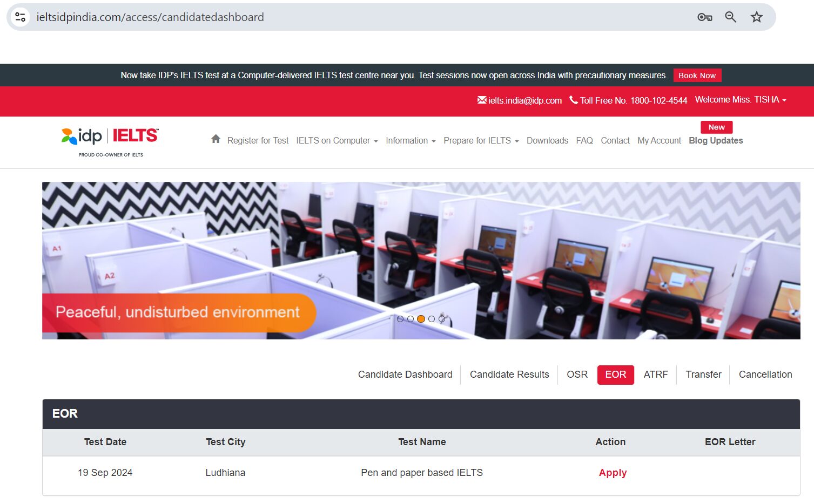The width and height of the screenshot is (814, 504).
Task: Apply for EOR on the 19 Sep 2024 test
Action: coord(613,472)
